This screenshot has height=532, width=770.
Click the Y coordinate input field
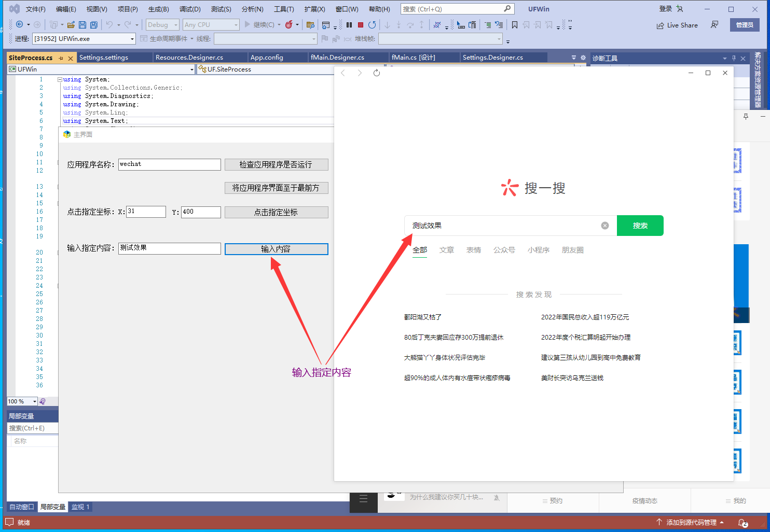pyautogui.click(x=201, y=212)
